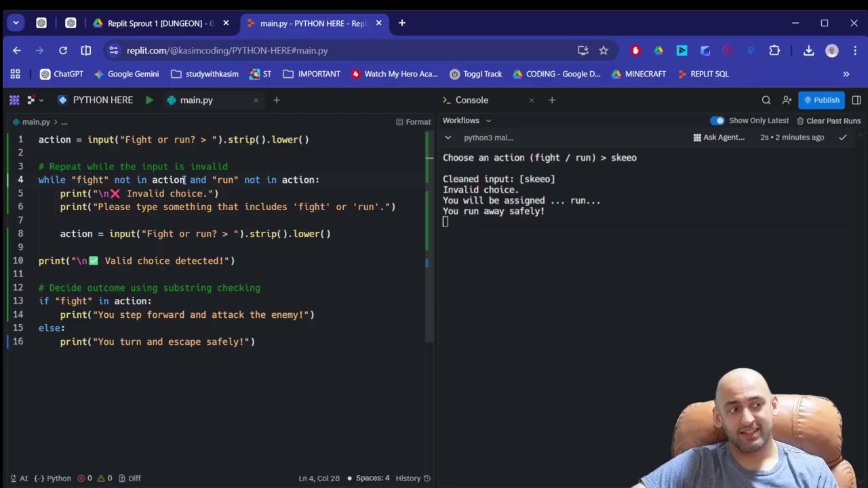868x488 pixels.
Task: Click the install app icon in the address bar
Action: 583,50
